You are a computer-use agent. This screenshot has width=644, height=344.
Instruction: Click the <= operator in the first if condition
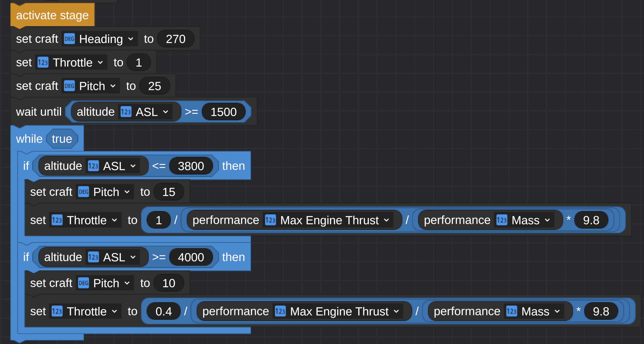coord(159,166)
